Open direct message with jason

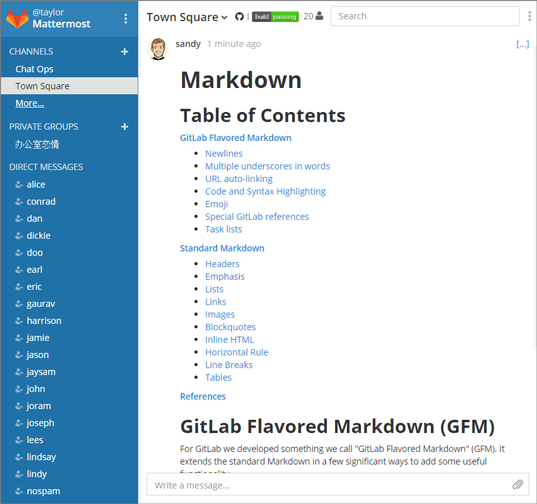coord(38,355)
